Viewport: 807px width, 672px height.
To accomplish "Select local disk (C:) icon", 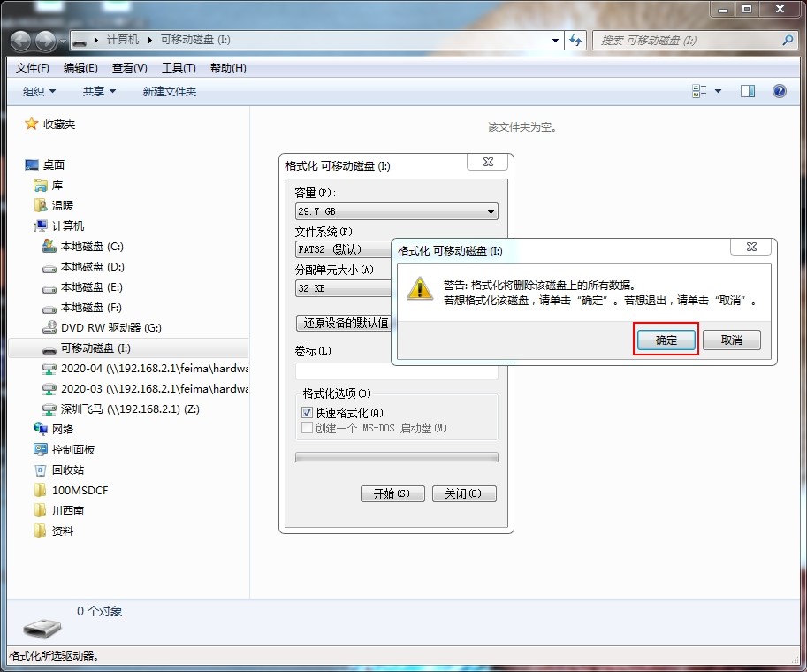I will tap(49, 246).
